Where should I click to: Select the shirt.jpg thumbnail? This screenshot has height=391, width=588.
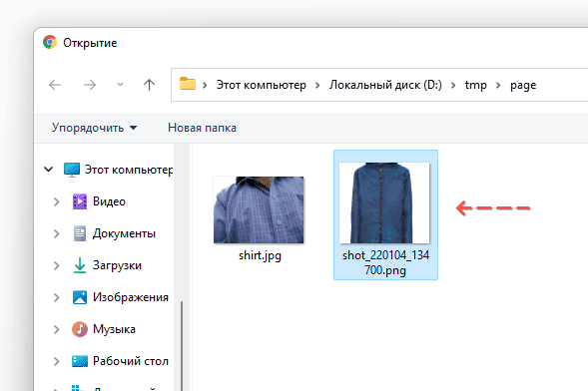tap(259, 209)
